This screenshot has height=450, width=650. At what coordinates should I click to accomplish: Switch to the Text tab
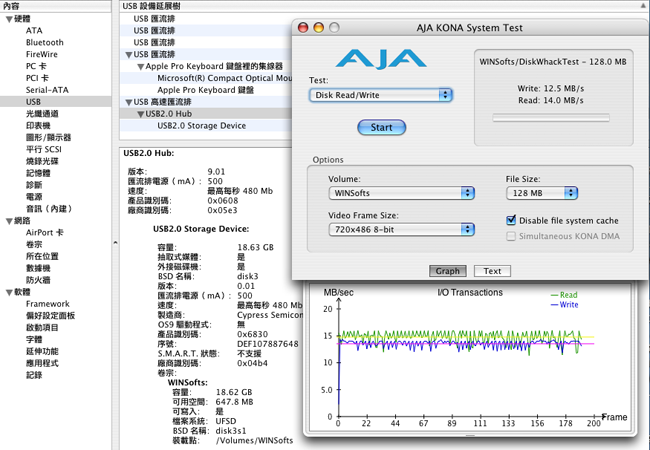pyautogui.click(x=492, y=271)
